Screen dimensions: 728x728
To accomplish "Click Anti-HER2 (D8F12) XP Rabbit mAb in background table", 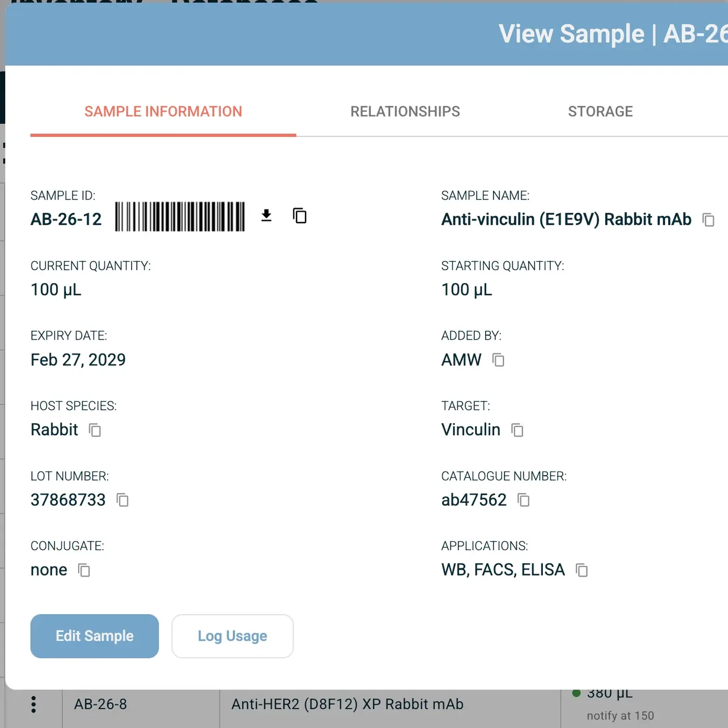I will (x=347, y=704).
